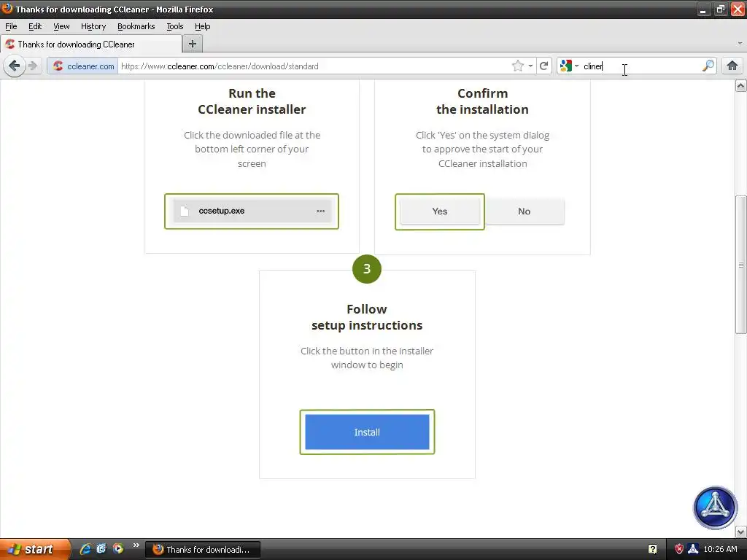
Task: Click the red security shield tray icon
Action: click(x=679, y=549)
